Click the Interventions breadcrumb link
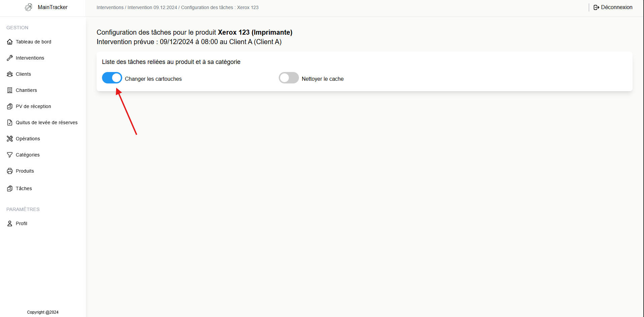The image size is (644, 317). pyautogui.click(x=110, y=7)
